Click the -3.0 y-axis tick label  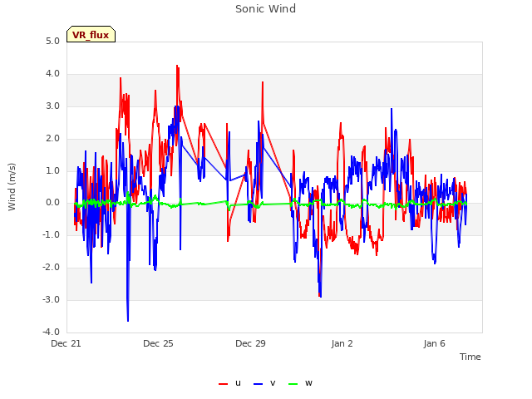coord(51,300)
